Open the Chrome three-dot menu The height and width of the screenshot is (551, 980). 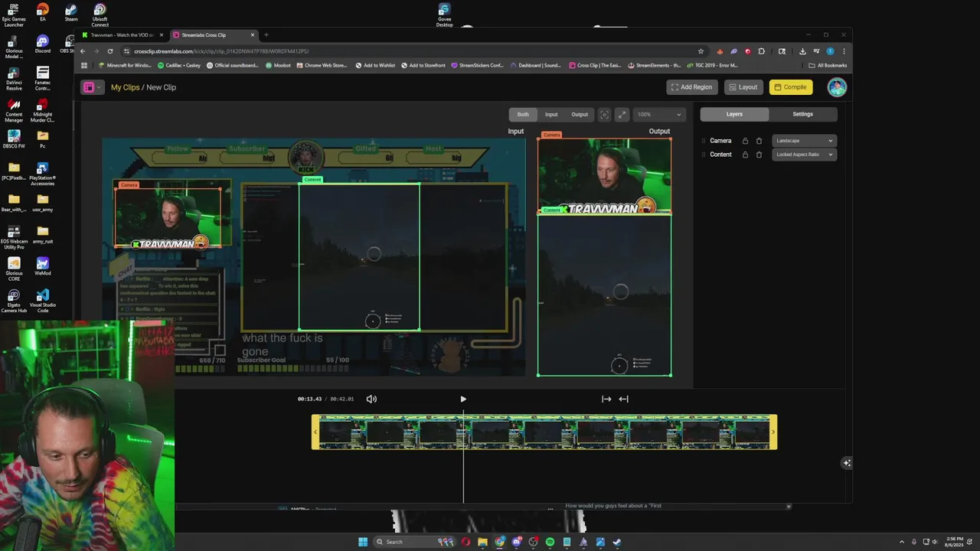pyautogui.click(x=844, y=51)
